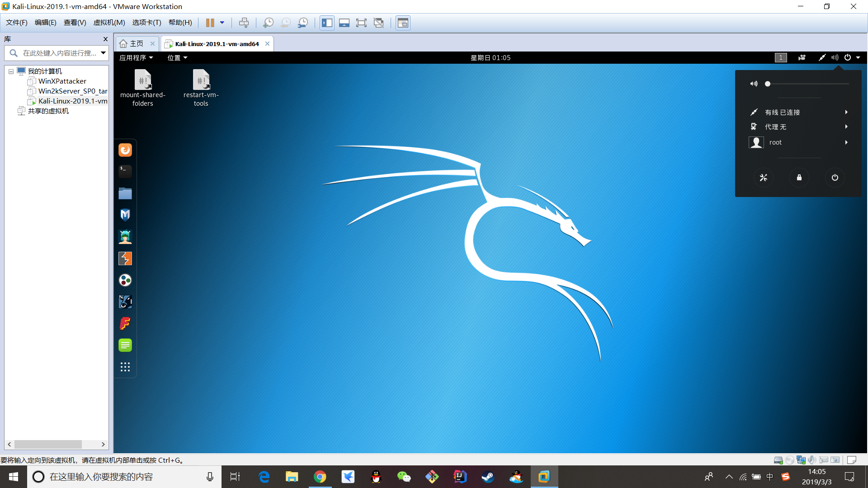Expand the 有线 已连接 network entry
Screen dimensions: 868x488
click(x=798, y=113)
